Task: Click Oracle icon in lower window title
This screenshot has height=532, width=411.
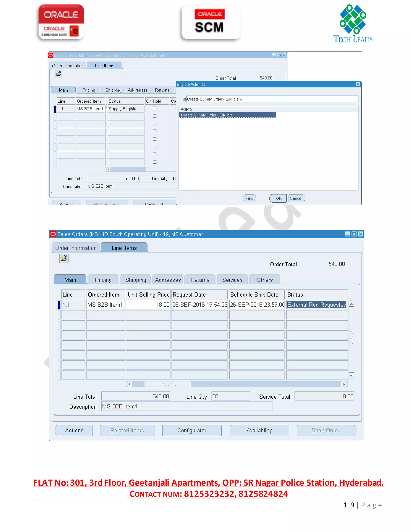Action: click(x=53, y=234)
